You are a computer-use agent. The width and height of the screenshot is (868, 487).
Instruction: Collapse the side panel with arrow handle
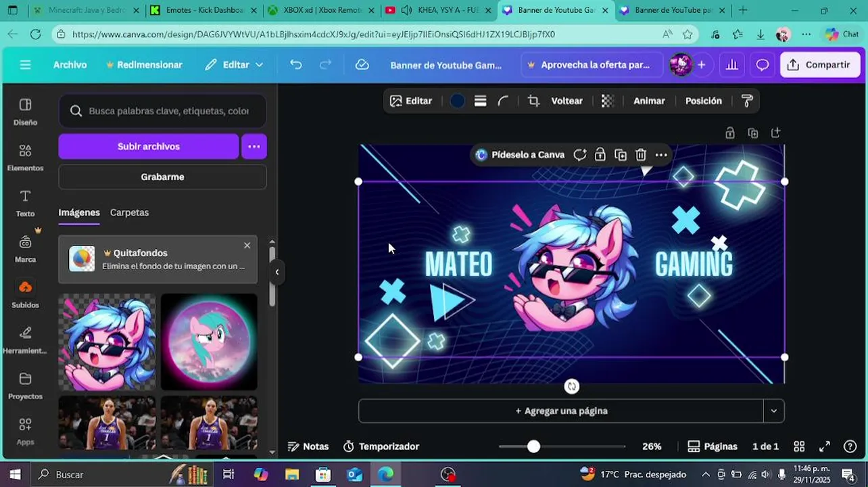[x=276, y=272]
